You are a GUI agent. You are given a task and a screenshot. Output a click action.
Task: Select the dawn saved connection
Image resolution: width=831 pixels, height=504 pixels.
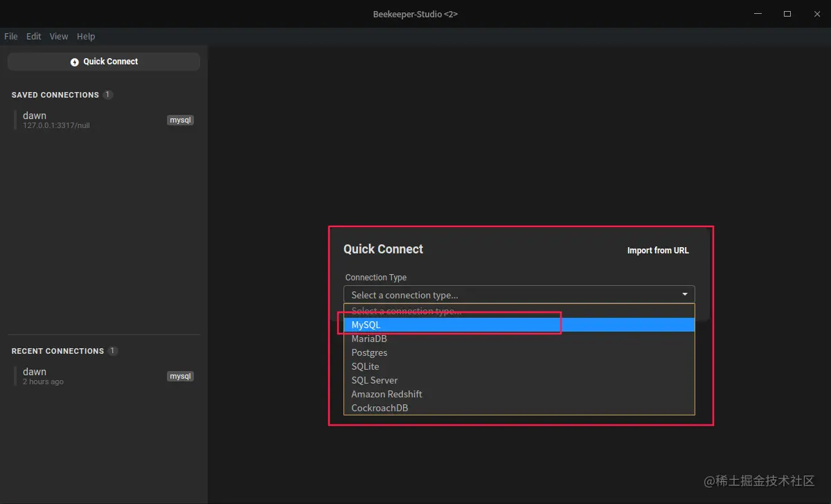pyautogui.click(x=104, y=120)
